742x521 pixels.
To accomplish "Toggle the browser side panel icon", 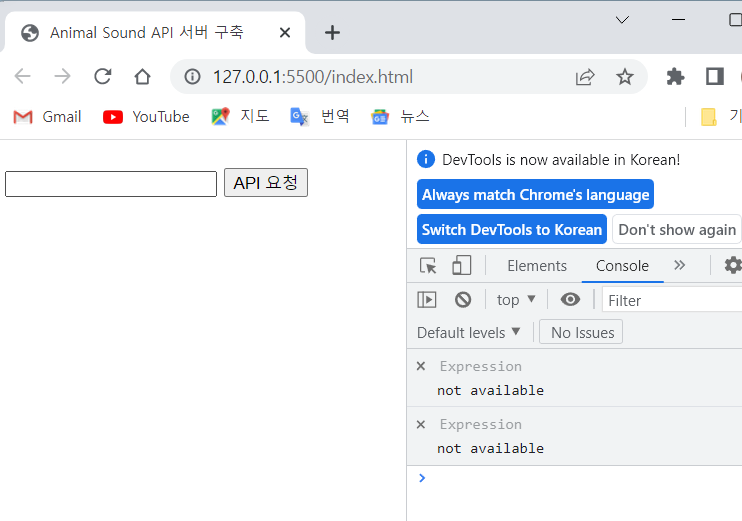I will tap(715, 76).
